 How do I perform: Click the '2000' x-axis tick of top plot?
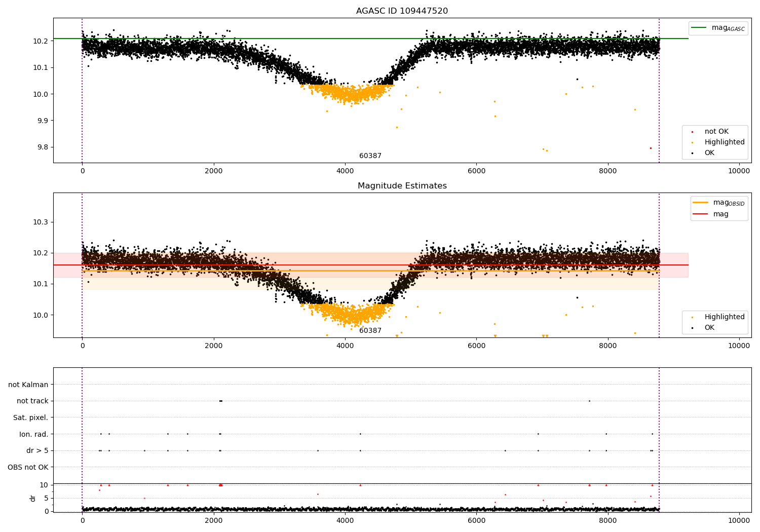click(x=213, y=171)
